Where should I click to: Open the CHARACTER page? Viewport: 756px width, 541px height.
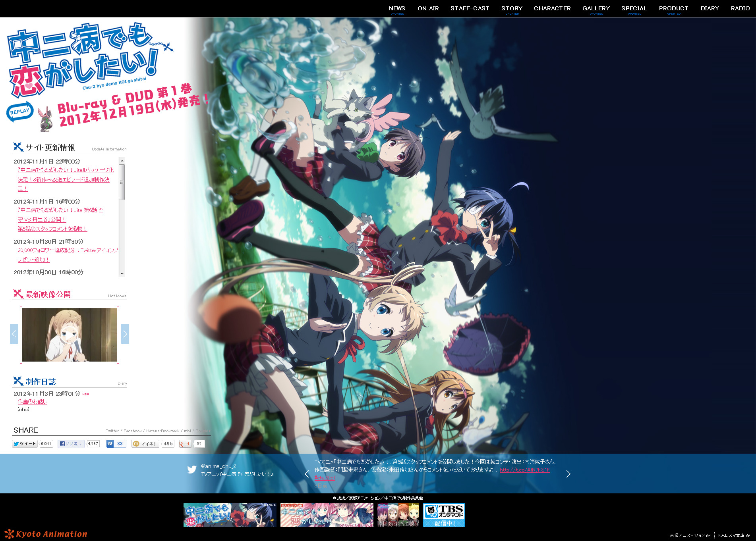[552, 8]
